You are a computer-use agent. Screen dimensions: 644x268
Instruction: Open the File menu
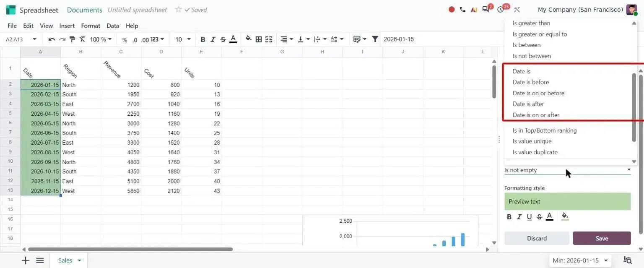pos(12,26)
